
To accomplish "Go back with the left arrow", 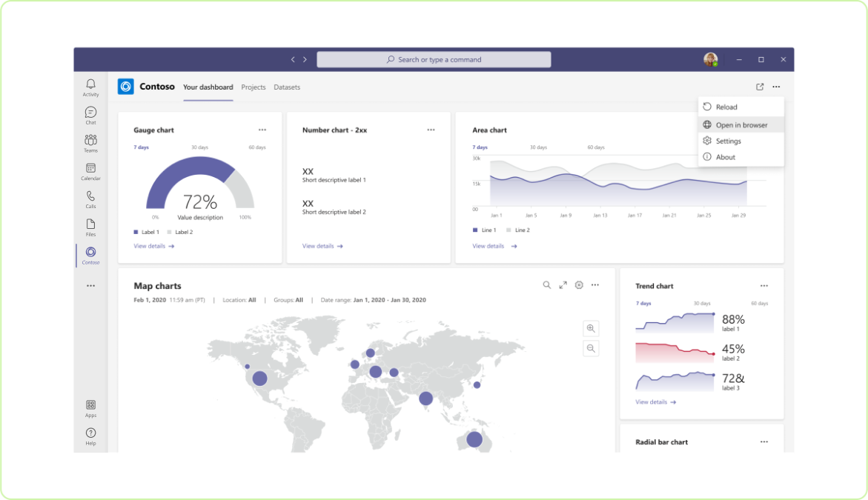I will (293, 60).
